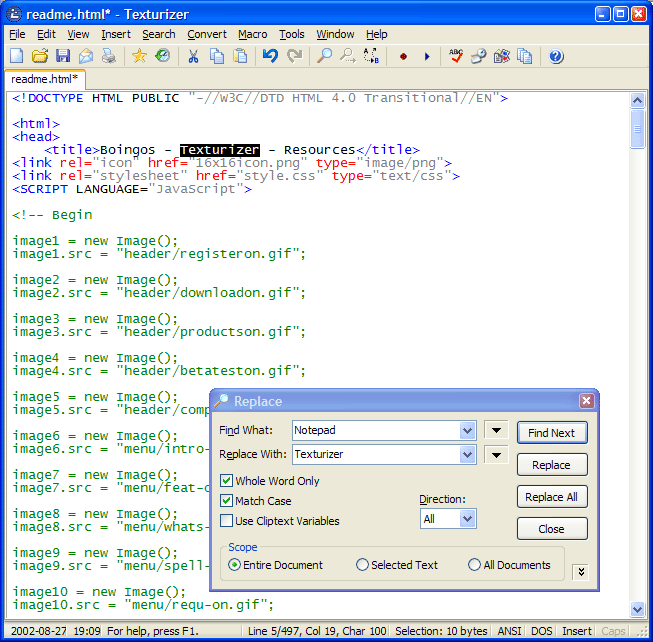Open the Help menu
The height and width of the screenshot is (642, 653).
[377, 34]
